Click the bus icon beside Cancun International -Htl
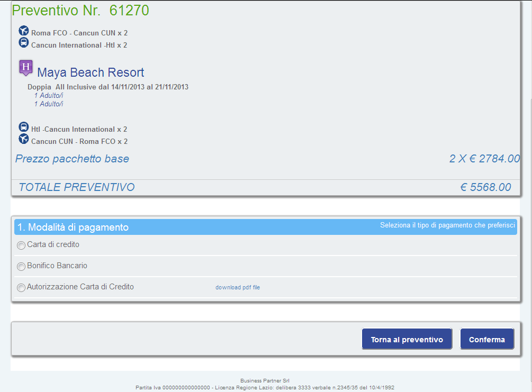The width and height of the screenshot is (532, 392). [x=23, y=42]
